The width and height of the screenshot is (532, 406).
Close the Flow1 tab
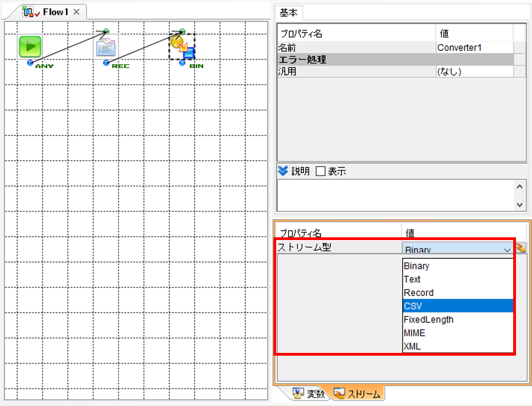pyautogui.click(x=77, y=12)
